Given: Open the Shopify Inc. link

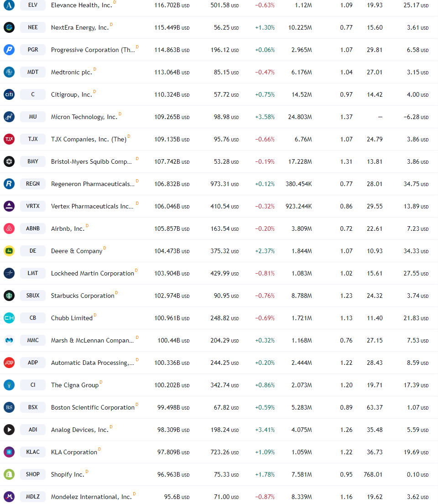Looking at the screenshot, I should point(68,474).
